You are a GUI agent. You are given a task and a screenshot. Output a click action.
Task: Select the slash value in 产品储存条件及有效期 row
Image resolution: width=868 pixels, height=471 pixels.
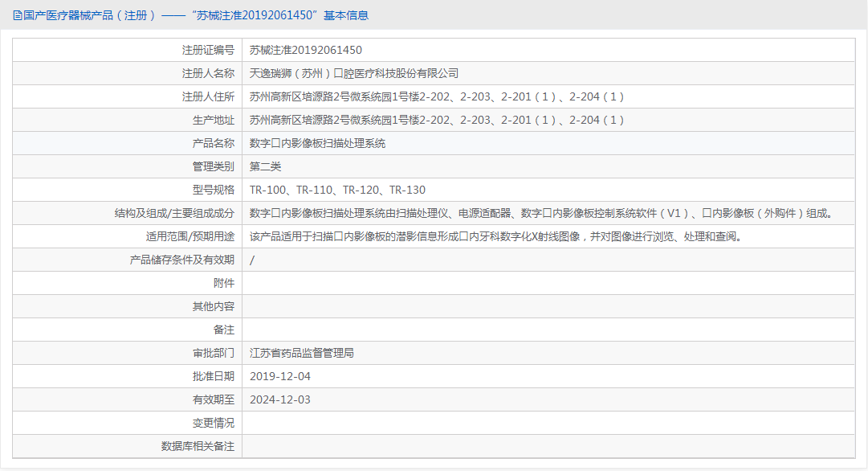252,260
